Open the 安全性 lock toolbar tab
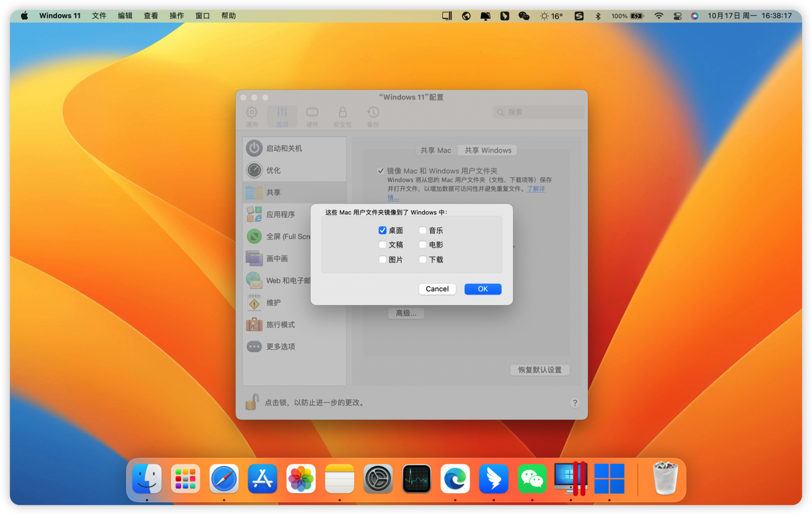The height and width of the screenshot is (515, 812). tap(342, 116)
